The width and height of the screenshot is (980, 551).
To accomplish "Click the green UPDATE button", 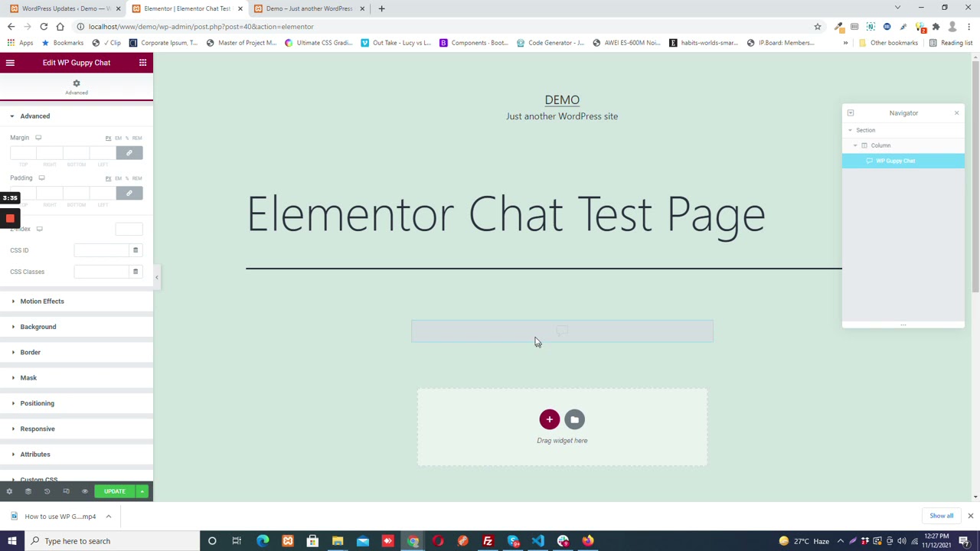I will pos(114,491).
